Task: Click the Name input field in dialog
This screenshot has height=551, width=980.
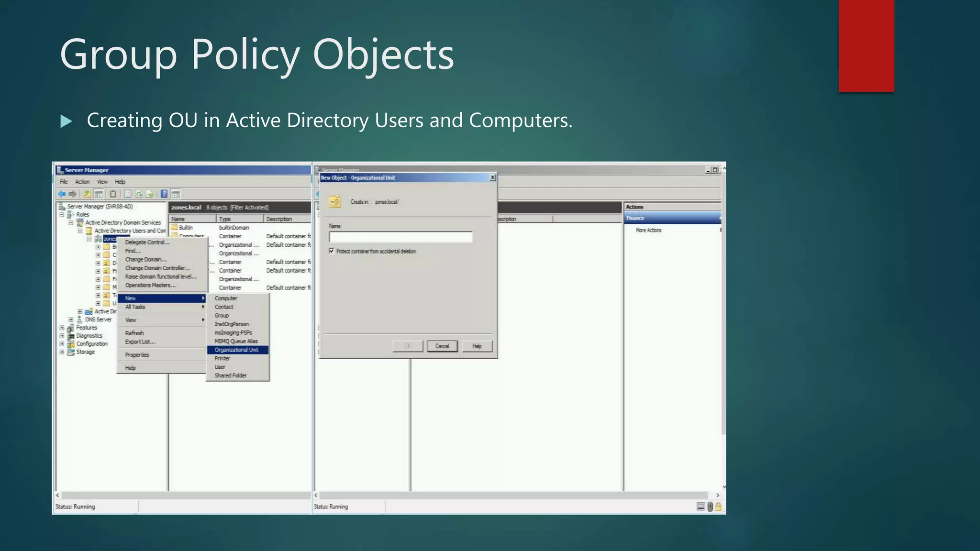Action: pyautogui.click(x=401, y=237)
